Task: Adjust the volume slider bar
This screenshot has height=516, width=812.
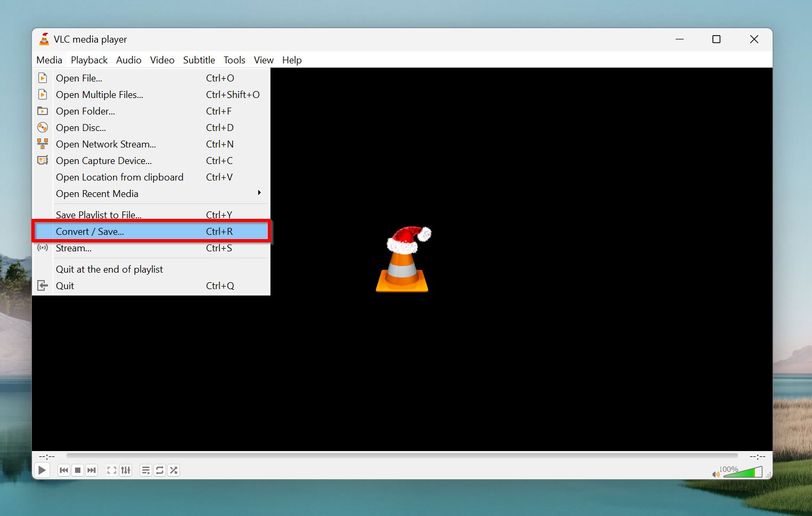Action: pos(743,472)
